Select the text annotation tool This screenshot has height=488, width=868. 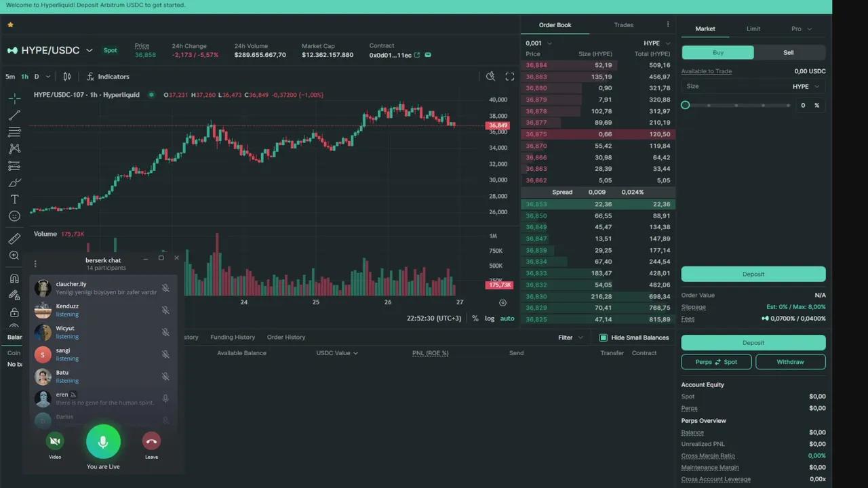tap(14, 199)
